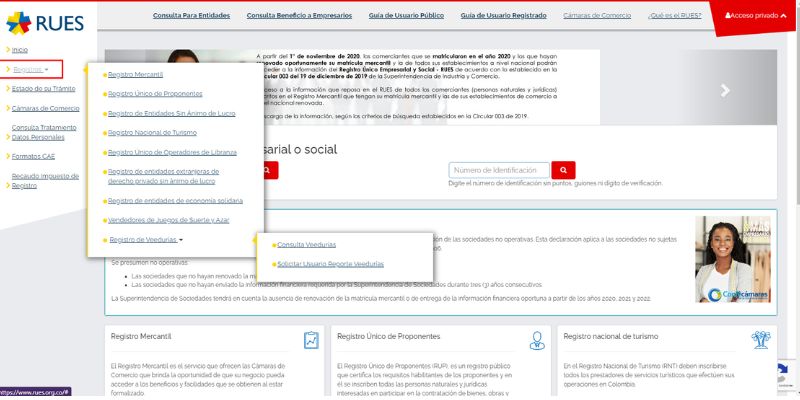Screen dimensions: 800x400
Task: Advance banner with right arrow
Action: (725, 91)
